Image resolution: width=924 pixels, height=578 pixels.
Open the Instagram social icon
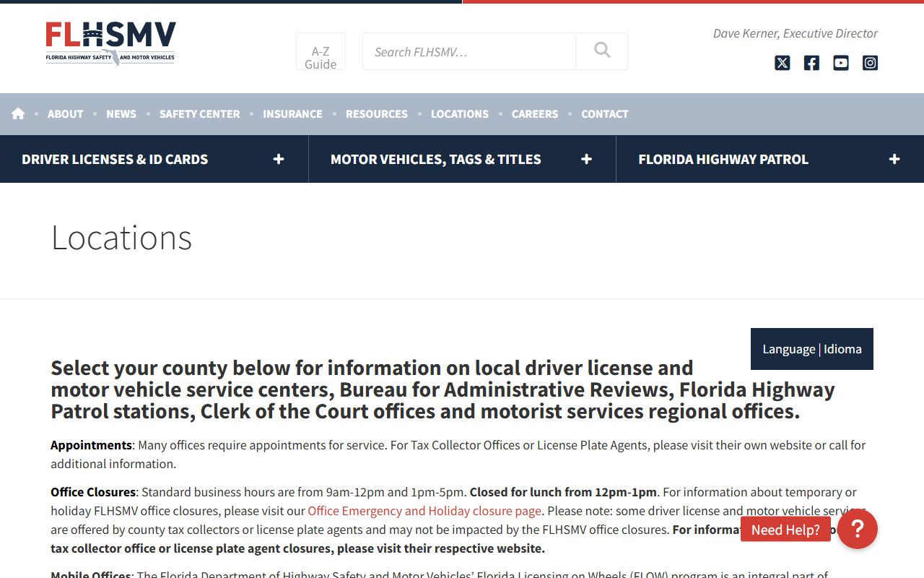[x=871, y=63]
